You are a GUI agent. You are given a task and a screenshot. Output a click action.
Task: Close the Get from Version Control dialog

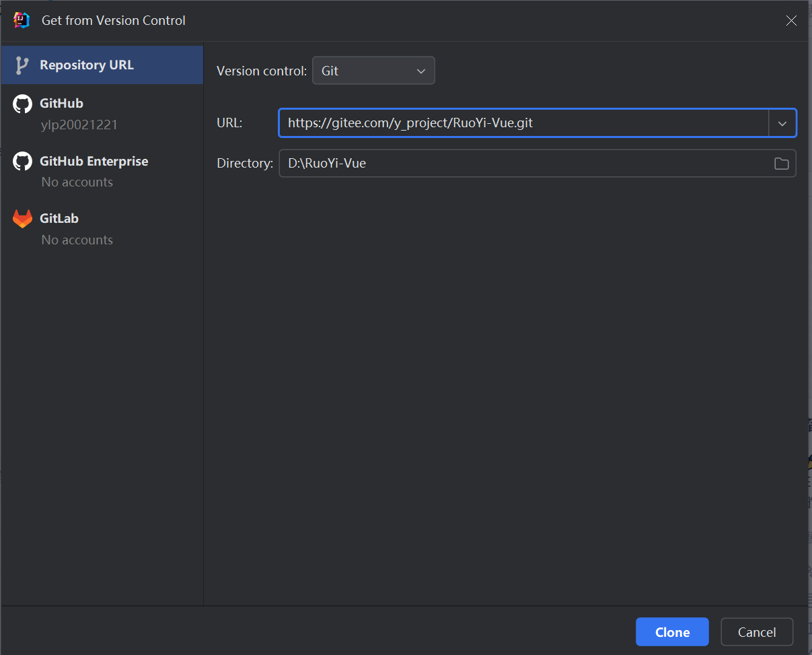791,21
